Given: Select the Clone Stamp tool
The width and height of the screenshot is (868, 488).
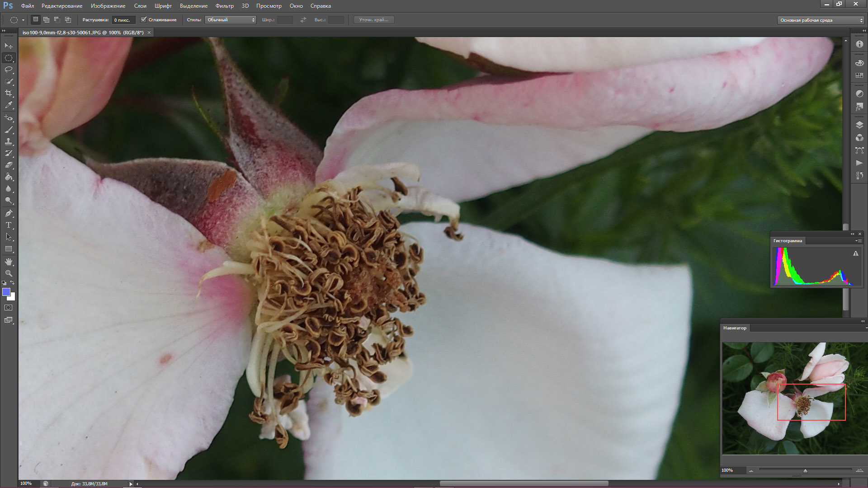Looking at the screenshot, I should coord(9,141).
